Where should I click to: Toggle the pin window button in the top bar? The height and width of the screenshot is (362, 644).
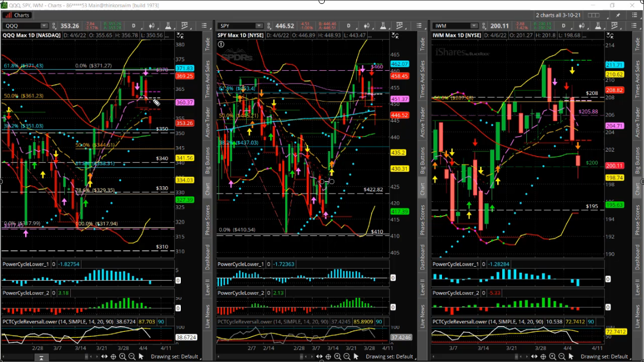pos(618,15)
